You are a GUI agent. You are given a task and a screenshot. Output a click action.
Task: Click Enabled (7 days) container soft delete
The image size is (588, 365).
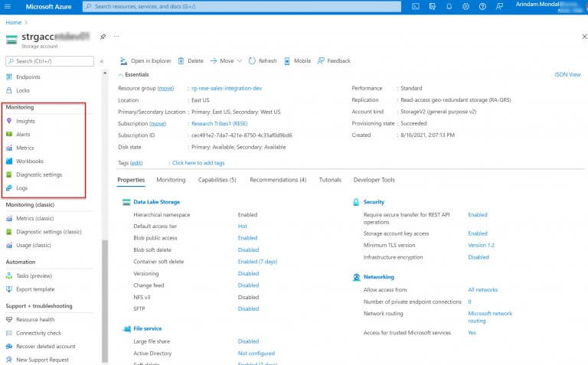(257, 262)
